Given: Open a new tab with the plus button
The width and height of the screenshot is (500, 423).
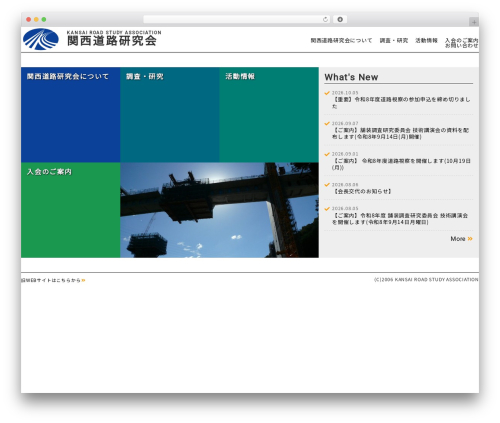Looking at the screenshot, I should pyautogui.click(x=474, y=22).
